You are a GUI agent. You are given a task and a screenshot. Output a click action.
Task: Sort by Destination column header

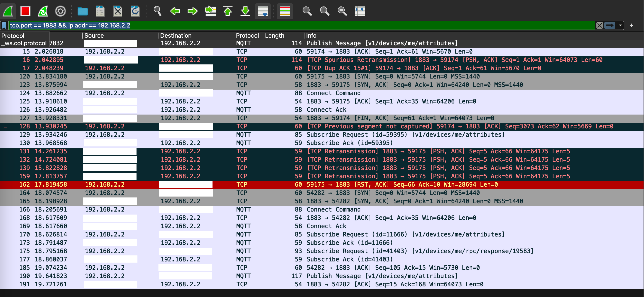tap(196, 36)
